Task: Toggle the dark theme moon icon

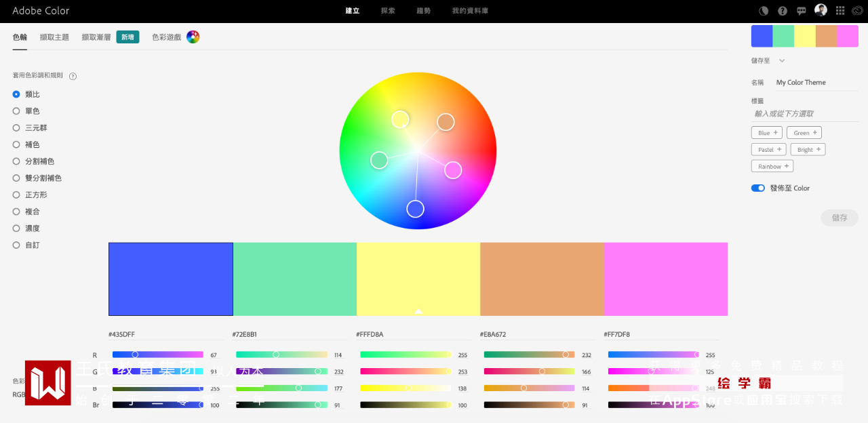Action: coord(764,11)
